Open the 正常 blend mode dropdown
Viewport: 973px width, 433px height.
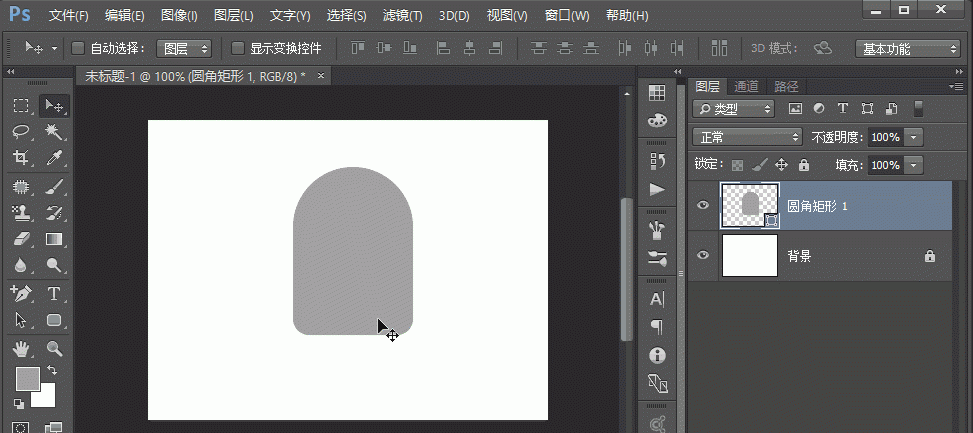748,136
